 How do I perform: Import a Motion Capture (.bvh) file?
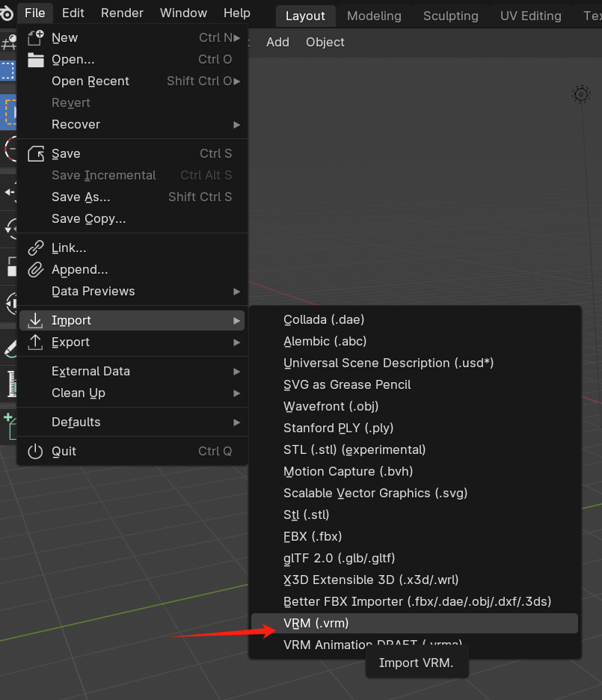414,471
